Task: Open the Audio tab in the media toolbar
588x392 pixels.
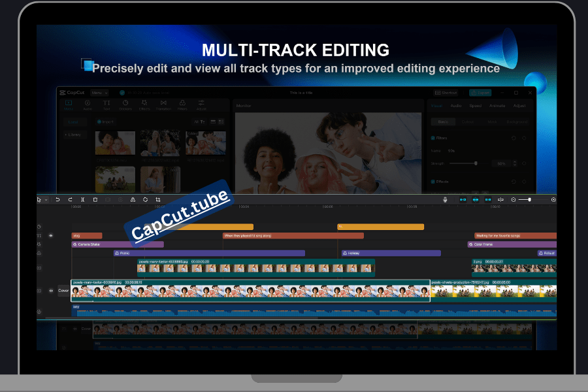Action: (x=88, y=105)
